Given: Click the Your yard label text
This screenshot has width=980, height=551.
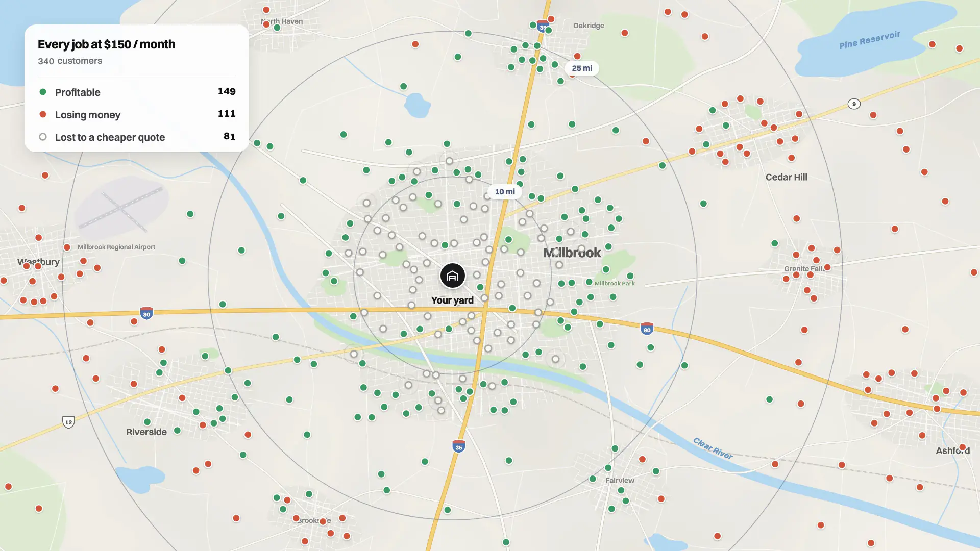Looking at the screenshot, I should pos(452,300).
